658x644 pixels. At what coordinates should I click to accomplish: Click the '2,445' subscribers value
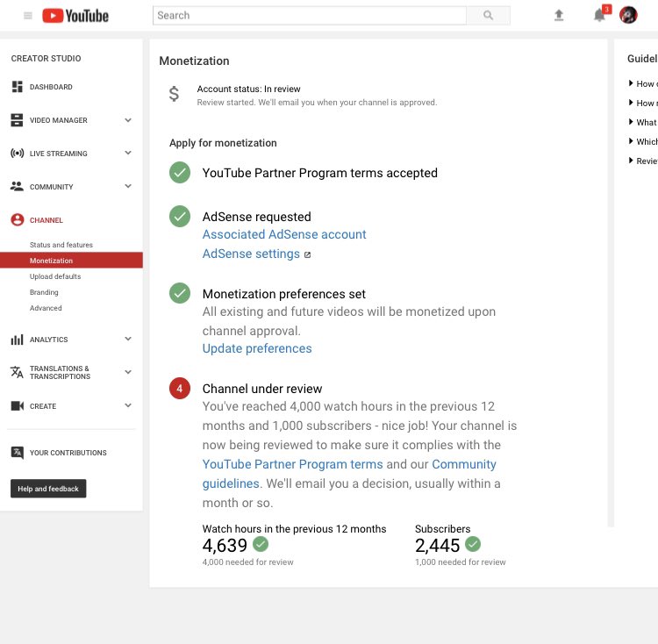[x=437, y=546]
